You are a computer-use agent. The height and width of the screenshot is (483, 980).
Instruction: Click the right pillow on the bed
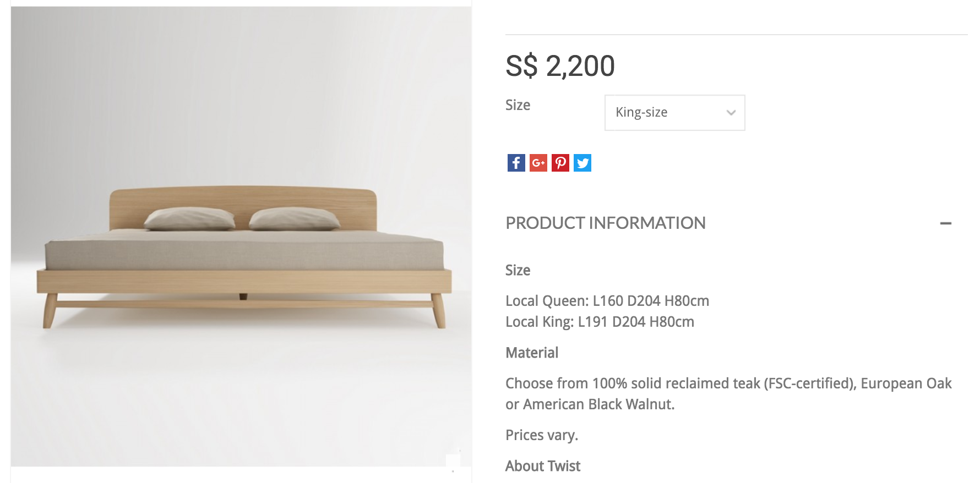pyautogui.click(x=294, y=218)
